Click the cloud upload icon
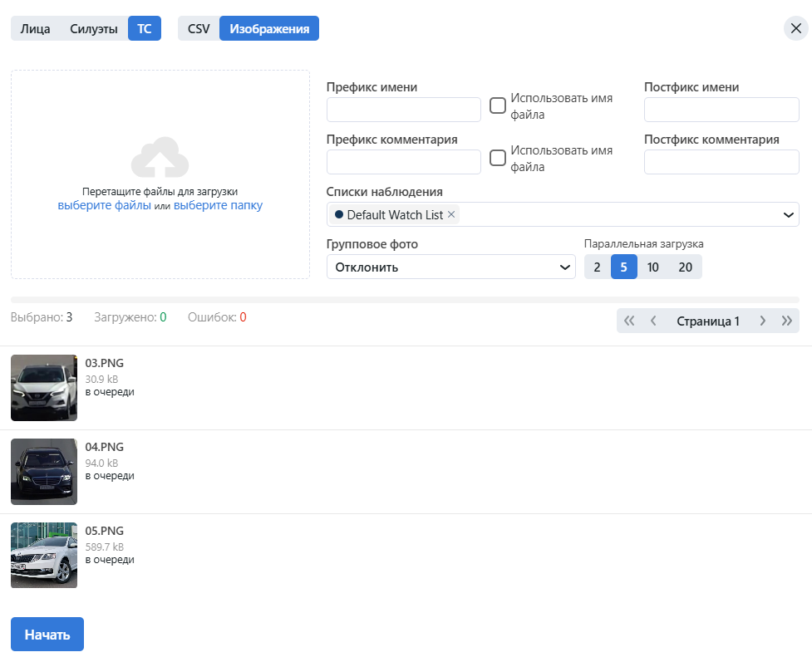The width and height of the screenshot is (812, 657). click(x=160, y=158)
